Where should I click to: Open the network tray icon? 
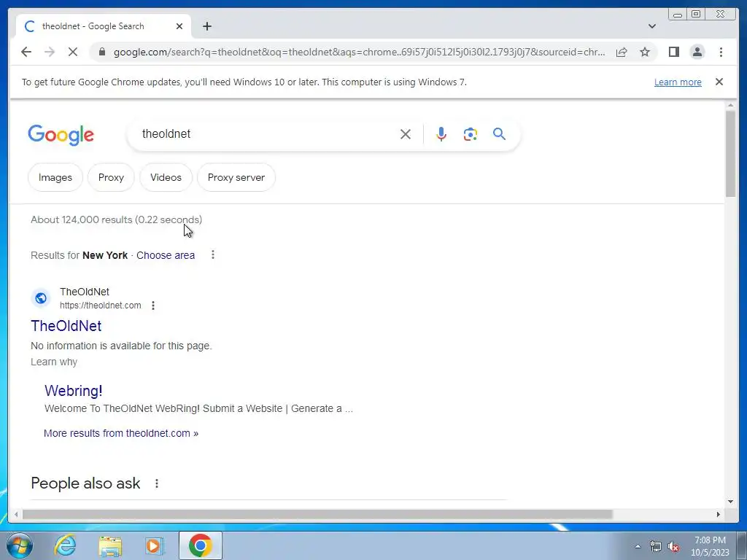coord(656,546)
